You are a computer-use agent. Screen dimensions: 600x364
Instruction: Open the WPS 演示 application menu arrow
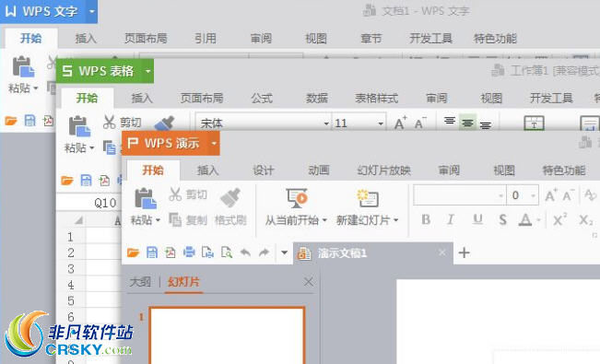[214, 144]
